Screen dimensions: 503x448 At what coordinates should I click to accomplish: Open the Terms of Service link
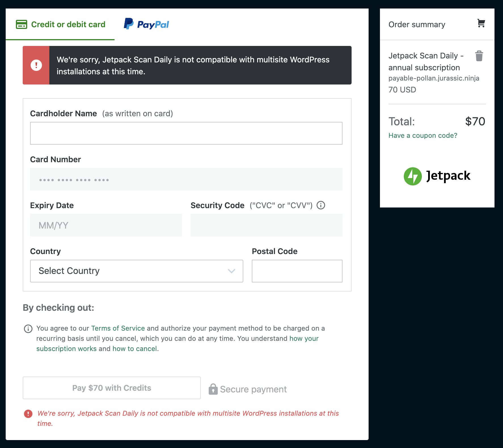[x=118, y=328]
